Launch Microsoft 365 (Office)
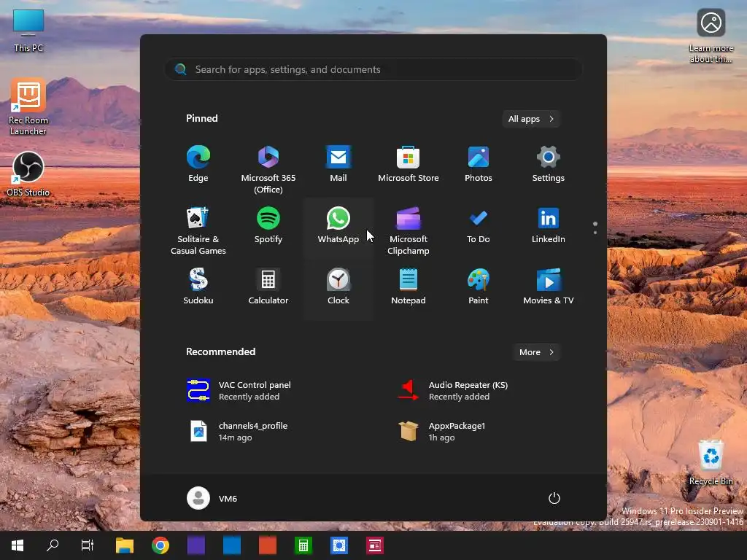This screenshot has height=560, width=747. [x=268, y=169]
